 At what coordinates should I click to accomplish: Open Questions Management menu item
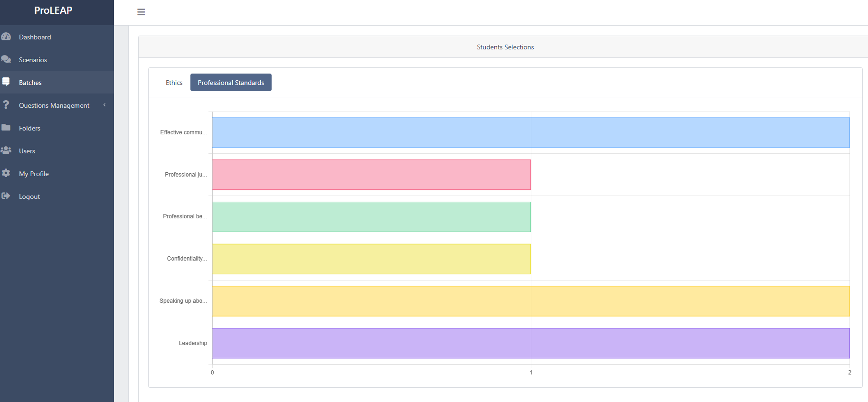click(x=57, y=105)
